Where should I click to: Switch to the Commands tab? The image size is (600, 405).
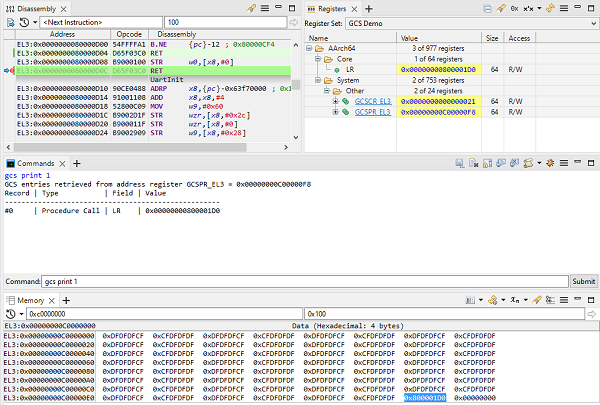(x=37, y=162)
